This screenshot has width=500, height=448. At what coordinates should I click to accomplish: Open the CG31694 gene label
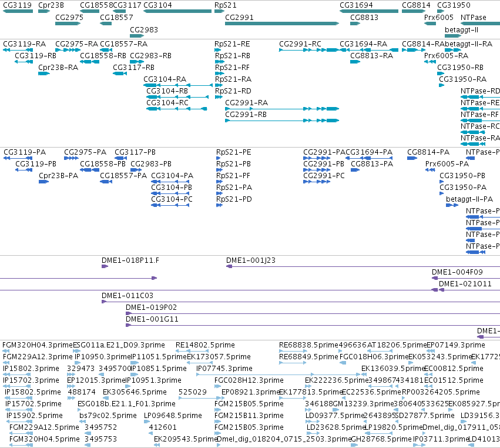coord(356,5)
